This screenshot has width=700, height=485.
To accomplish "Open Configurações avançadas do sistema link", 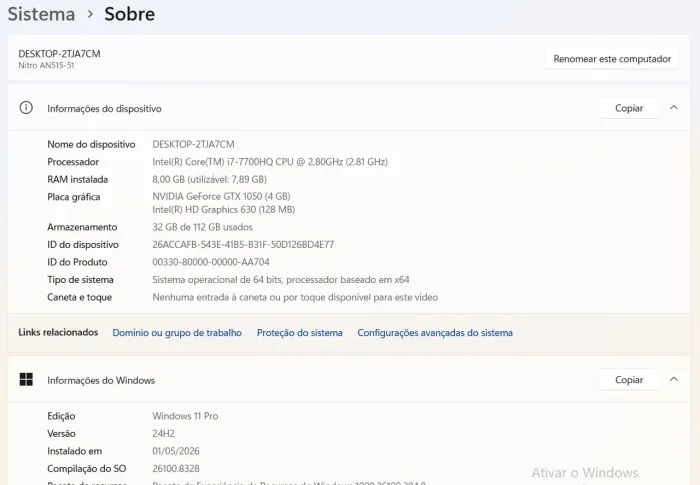I will (x=435, y=333).
